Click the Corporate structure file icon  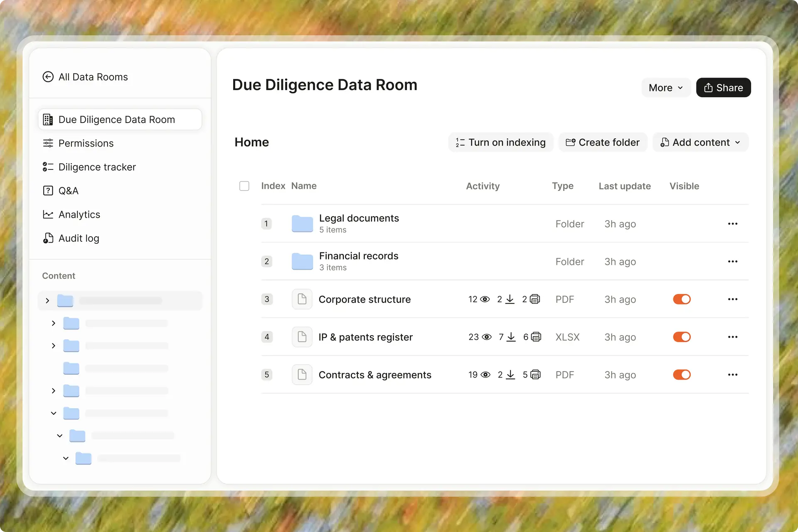302,299
